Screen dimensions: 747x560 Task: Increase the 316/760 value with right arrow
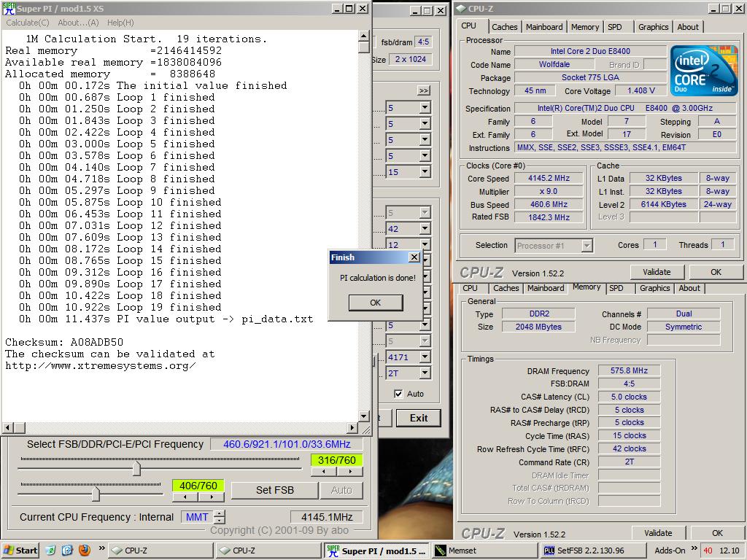(350, 472)
